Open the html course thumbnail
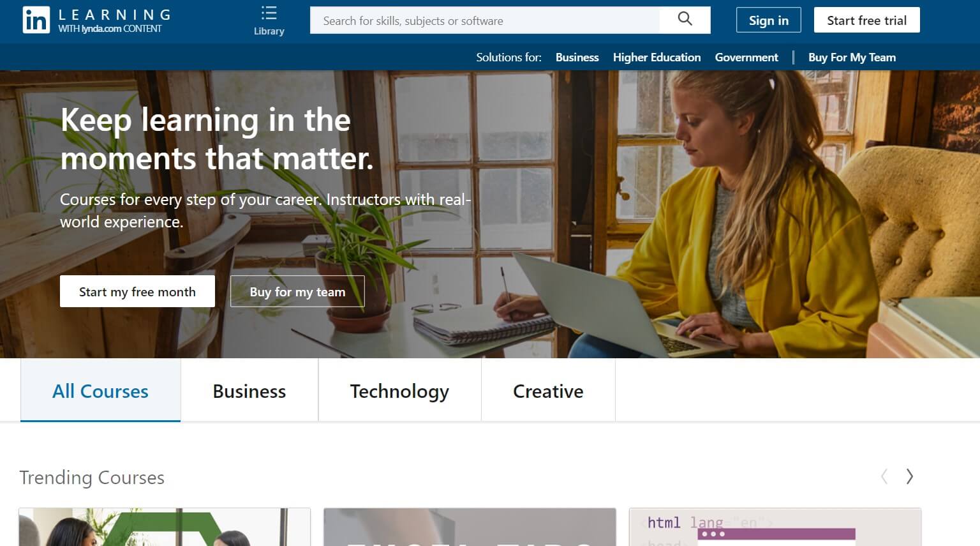980x546 pixels. [775, 527]
